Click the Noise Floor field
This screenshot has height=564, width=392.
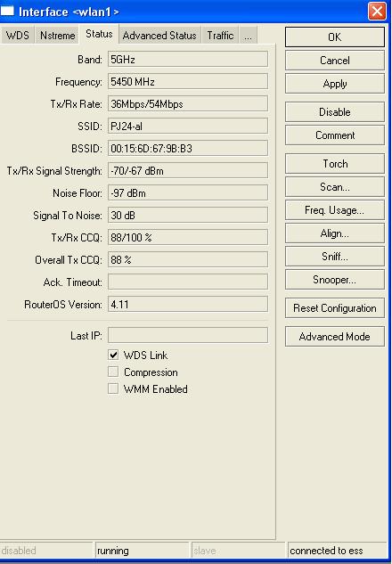[x=188, y=192]
